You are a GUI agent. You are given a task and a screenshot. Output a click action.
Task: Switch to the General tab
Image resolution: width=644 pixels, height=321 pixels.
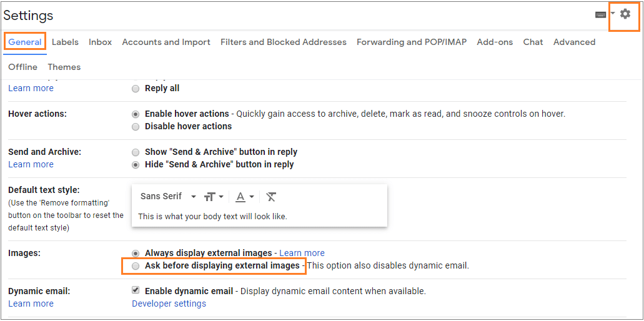coord(24,42)
